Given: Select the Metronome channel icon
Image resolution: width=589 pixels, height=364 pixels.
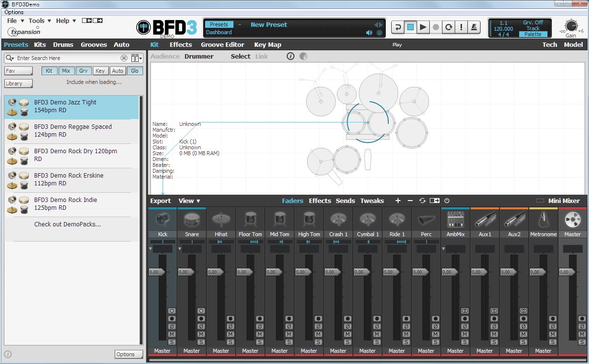Looking at the screenshot, I should tap(543, 220).
